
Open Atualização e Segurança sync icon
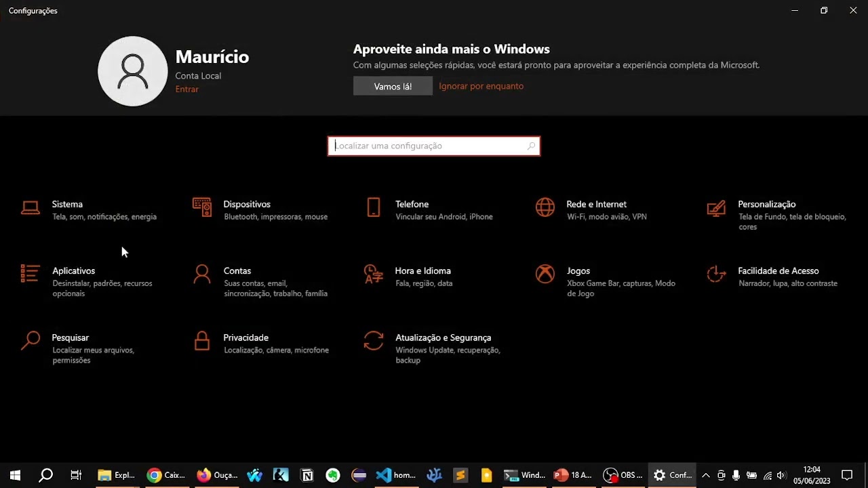coord(373,340)
